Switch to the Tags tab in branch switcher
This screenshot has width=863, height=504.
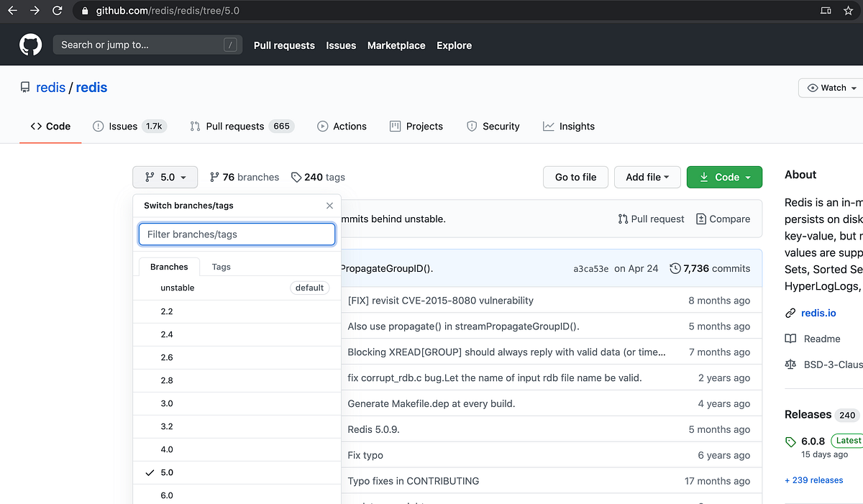point(220,267)
